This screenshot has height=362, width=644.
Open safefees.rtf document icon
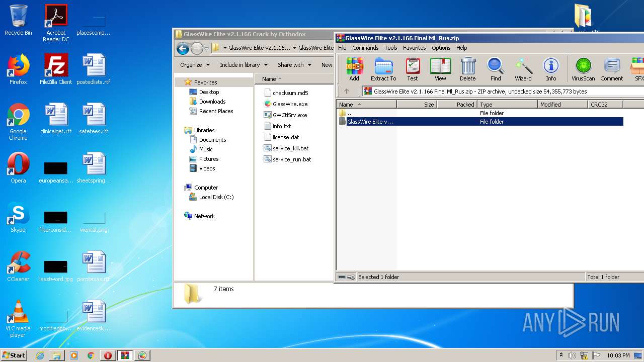(94, 119)
